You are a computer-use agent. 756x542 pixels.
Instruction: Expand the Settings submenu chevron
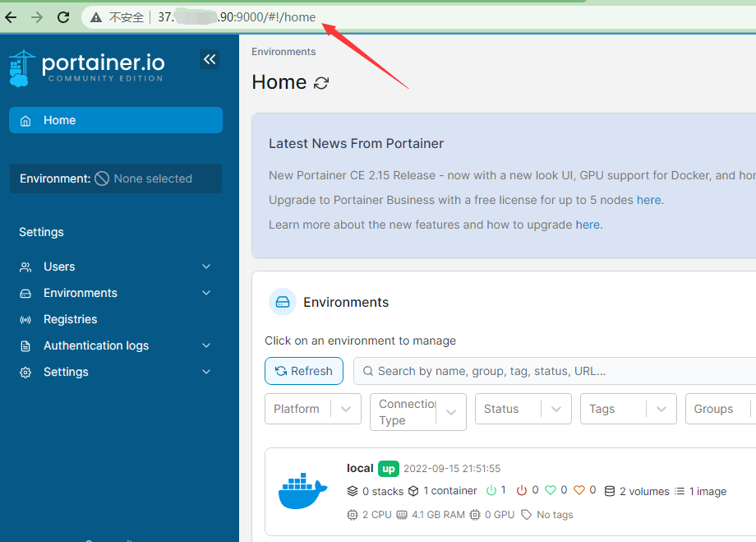click(x=206, y=372)
